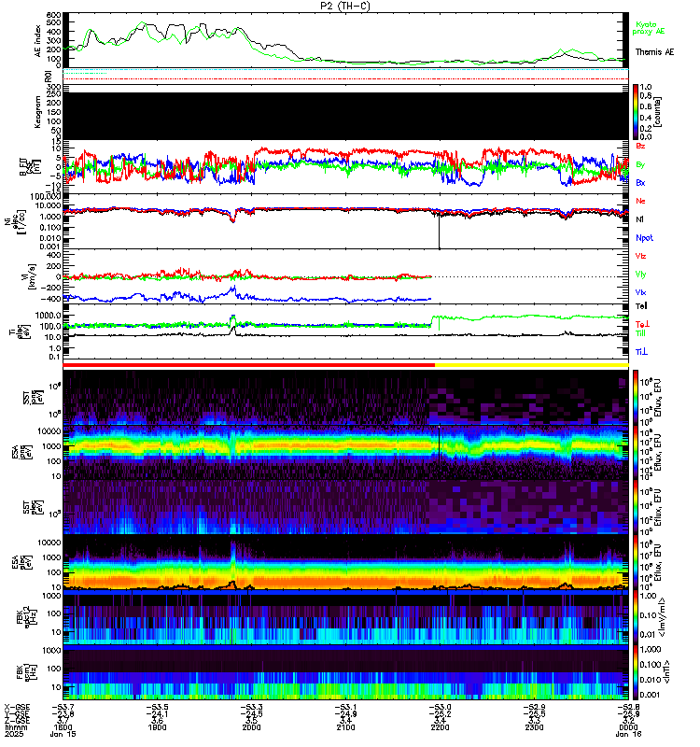Select the Themis AE legend label
The width and height of the screenshot is (700, 747).
[x=655, y=52]
